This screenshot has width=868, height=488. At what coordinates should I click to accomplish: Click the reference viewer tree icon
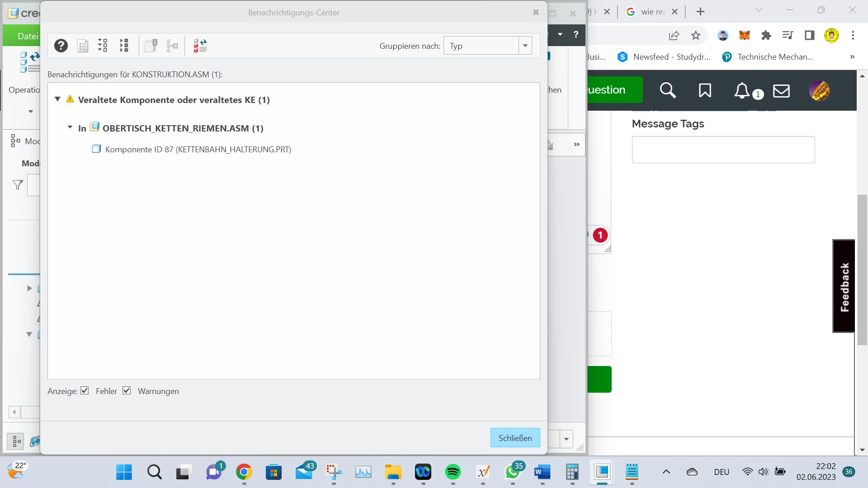click(172, 46)
